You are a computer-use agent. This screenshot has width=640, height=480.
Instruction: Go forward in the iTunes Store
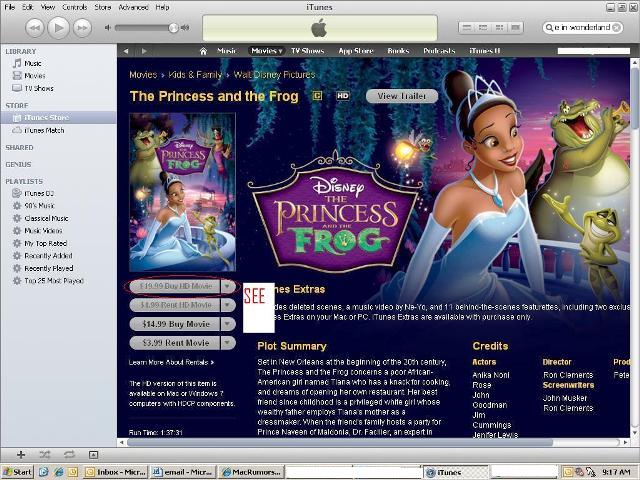coord(144,51)
